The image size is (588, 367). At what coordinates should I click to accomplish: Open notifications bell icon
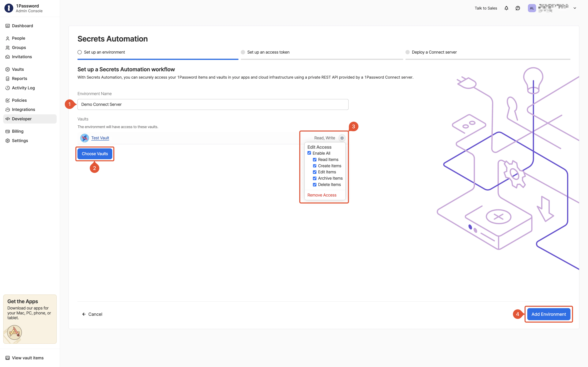tap(506, 8)
